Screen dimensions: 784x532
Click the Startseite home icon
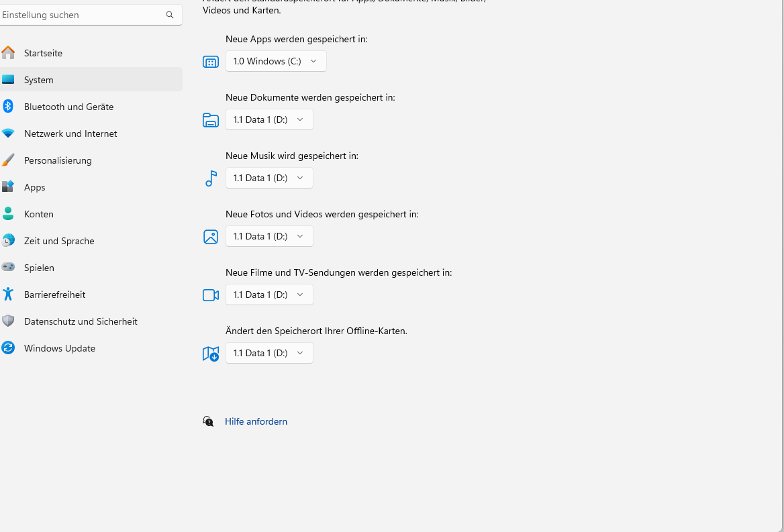pos(8,52)
